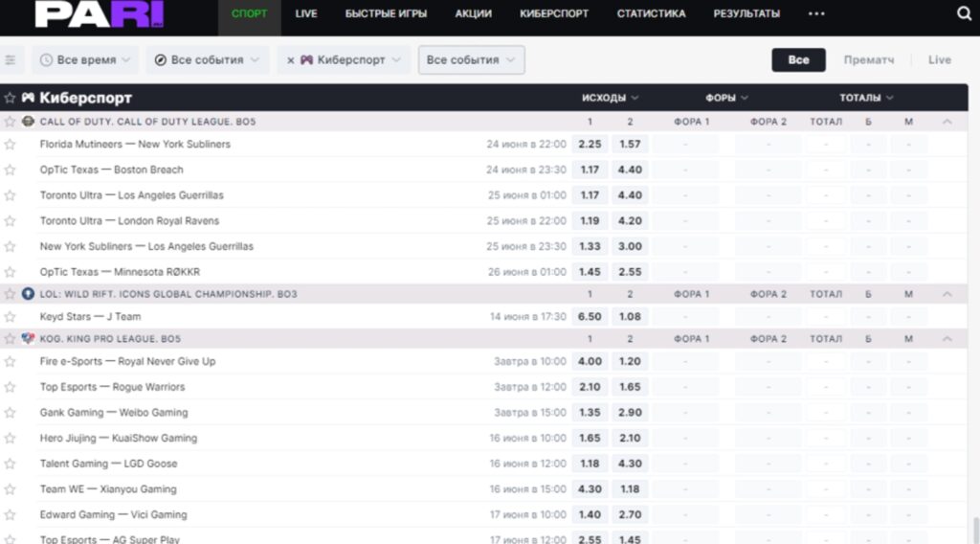The image size is (980, 544).
Task: Open БЫСТРЫЕ ИГРЫ section
Action: tap(387, 13)
